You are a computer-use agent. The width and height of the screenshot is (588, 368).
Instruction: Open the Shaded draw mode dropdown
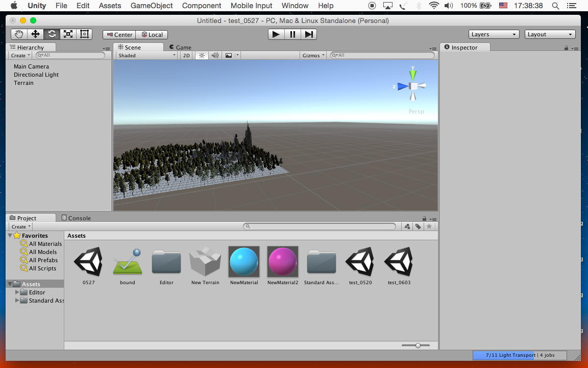click(x=146, y=55)
